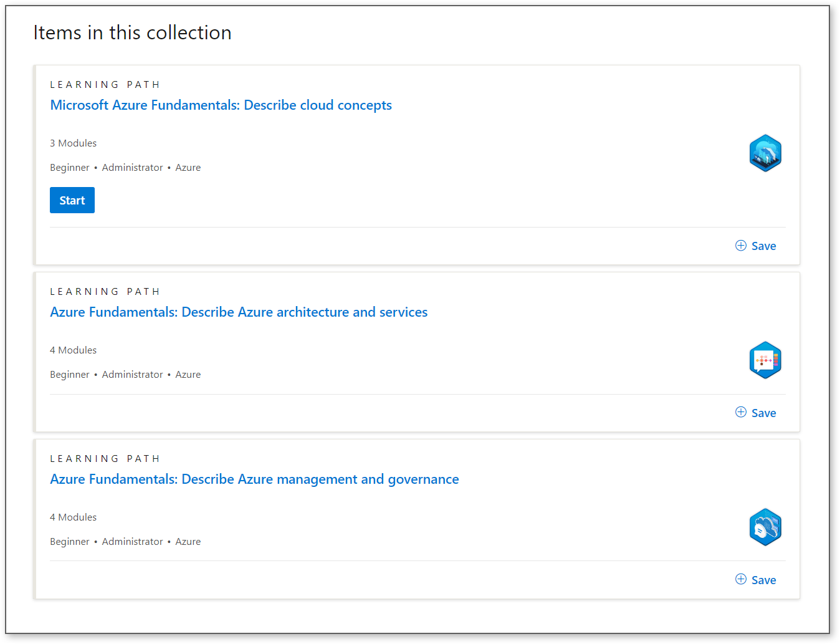Click "Azure" tag in management and governance card
This screenshot has height=644, width=840.
point(188,542)
